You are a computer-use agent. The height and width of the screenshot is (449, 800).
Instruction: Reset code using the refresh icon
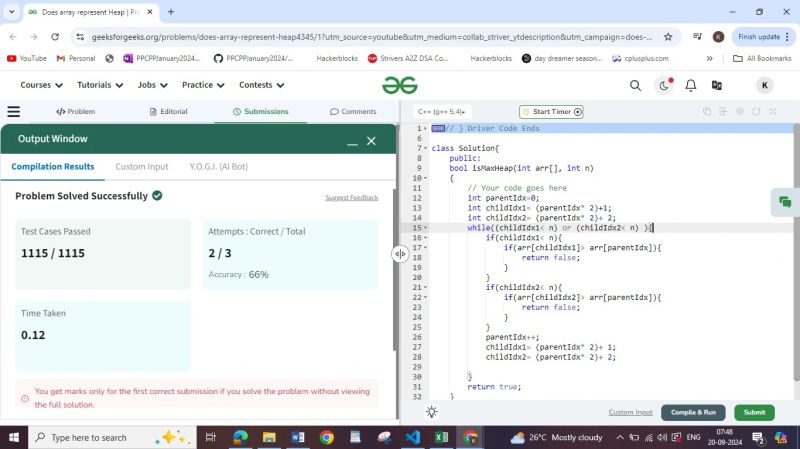(757, 112)
